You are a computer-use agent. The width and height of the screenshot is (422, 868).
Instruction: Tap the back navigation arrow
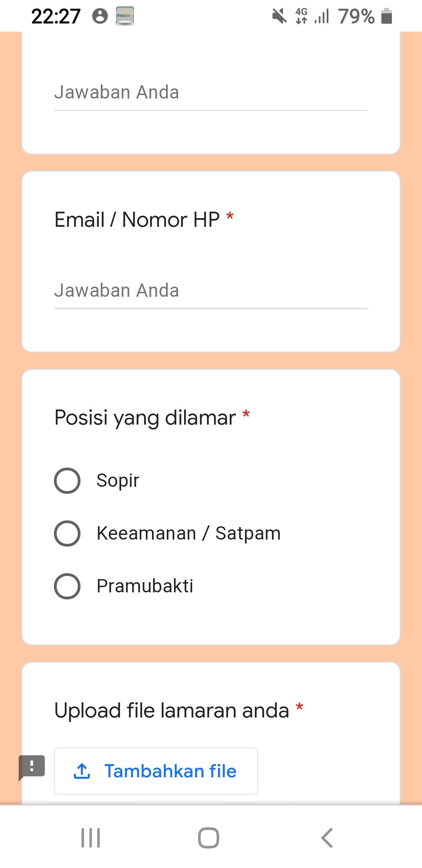point(327,838)
